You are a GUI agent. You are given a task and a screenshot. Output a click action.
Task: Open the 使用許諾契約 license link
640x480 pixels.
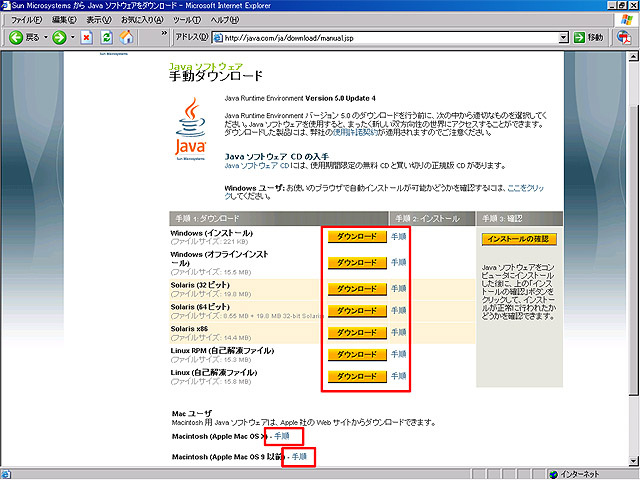[x=355, y=133]
